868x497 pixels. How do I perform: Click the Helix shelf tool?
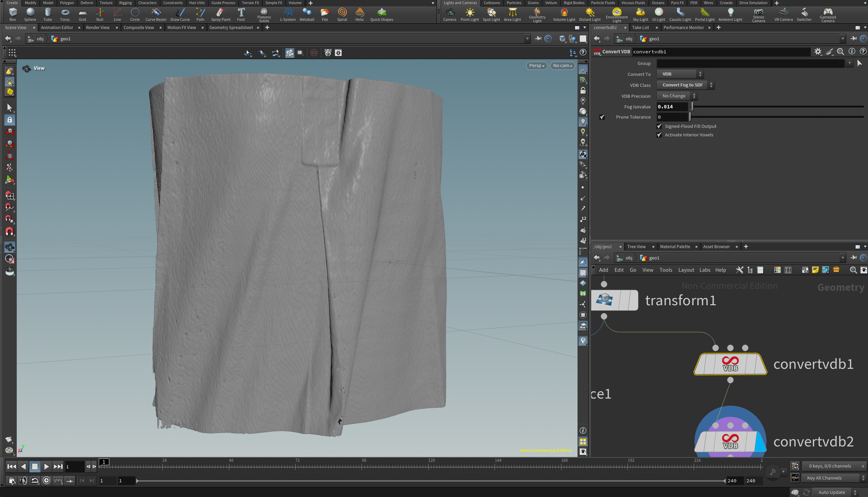pos(359,14)
